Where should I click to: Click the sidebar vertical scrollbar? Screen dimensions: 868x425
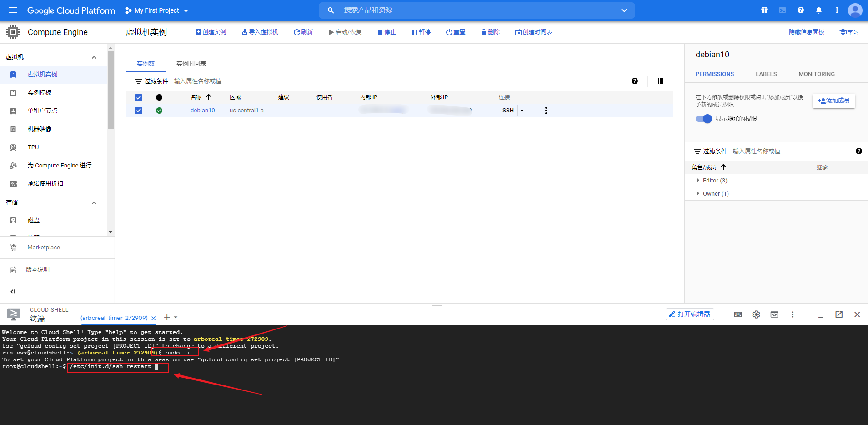pyautogui.click(x=110, y=90)
